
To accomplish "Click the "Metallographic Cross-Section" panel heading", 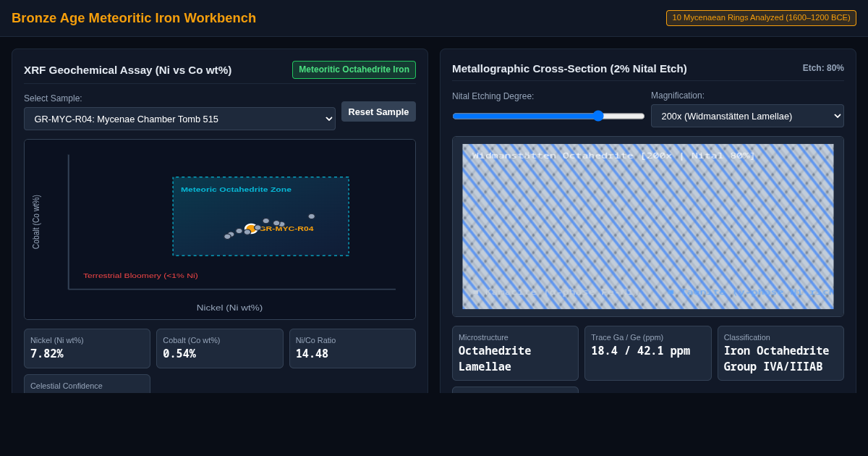I will click(569, 69).
